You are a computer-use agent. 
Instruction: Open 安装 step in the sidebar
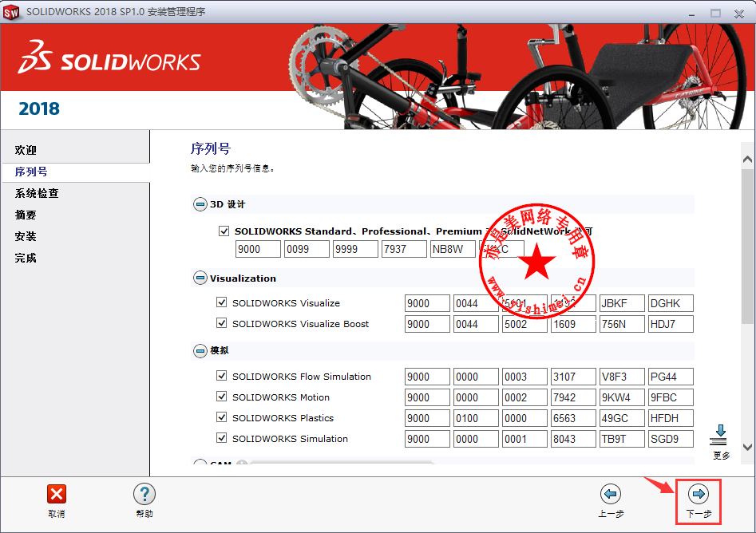point(26,236)
